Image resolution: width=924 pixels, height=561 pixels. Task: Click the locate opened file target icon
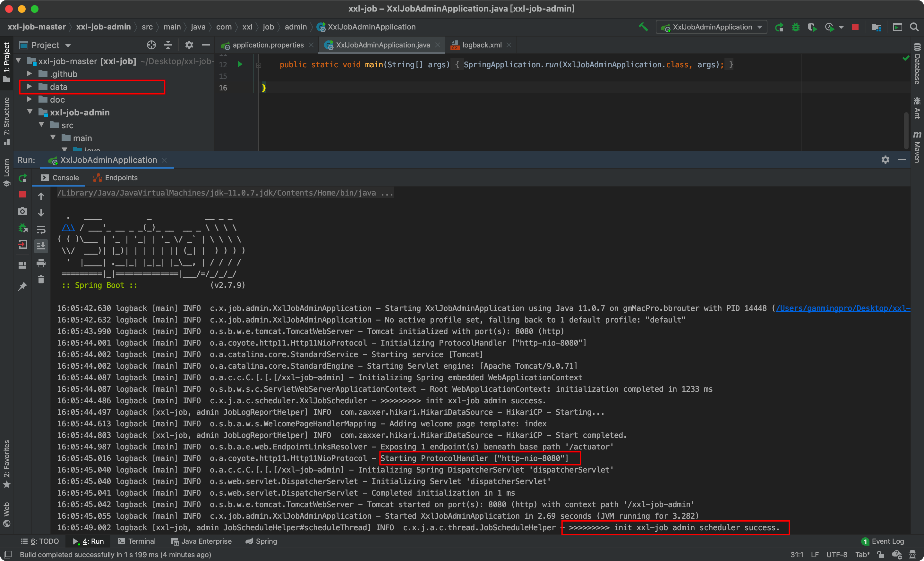(x=151, y=45)
